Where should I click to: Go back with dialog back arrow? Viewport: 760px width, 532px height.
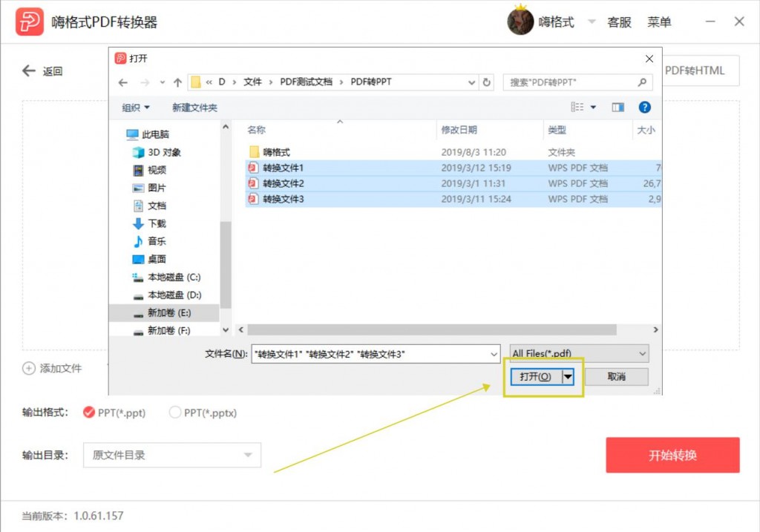(123, 82)
